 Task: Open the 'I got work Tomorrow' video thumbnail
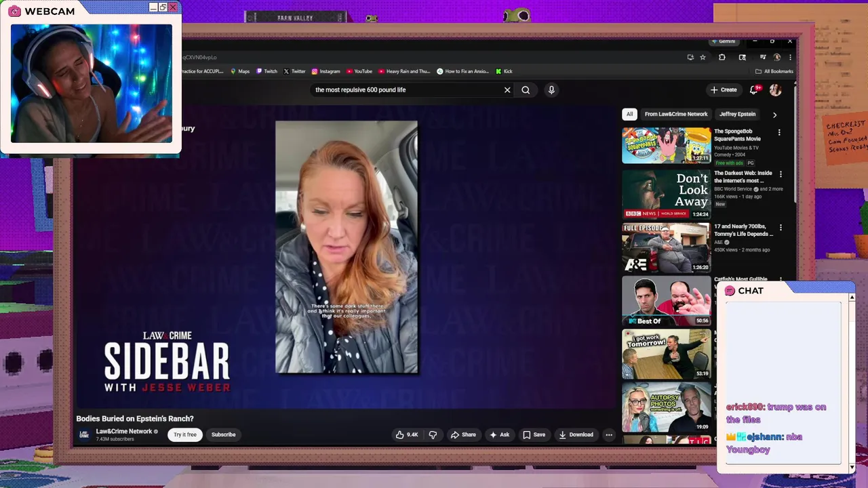666,354
